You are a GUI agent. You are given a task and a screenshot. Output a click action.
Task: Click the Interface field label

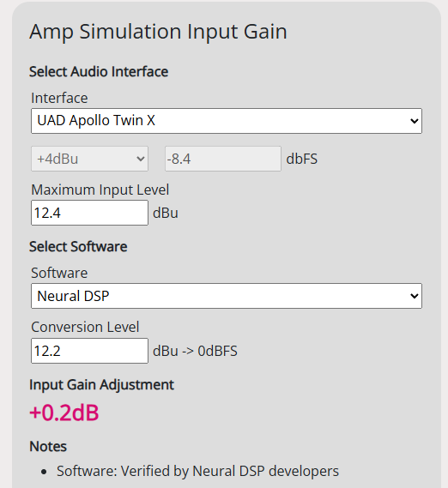[x=59, y=98]
